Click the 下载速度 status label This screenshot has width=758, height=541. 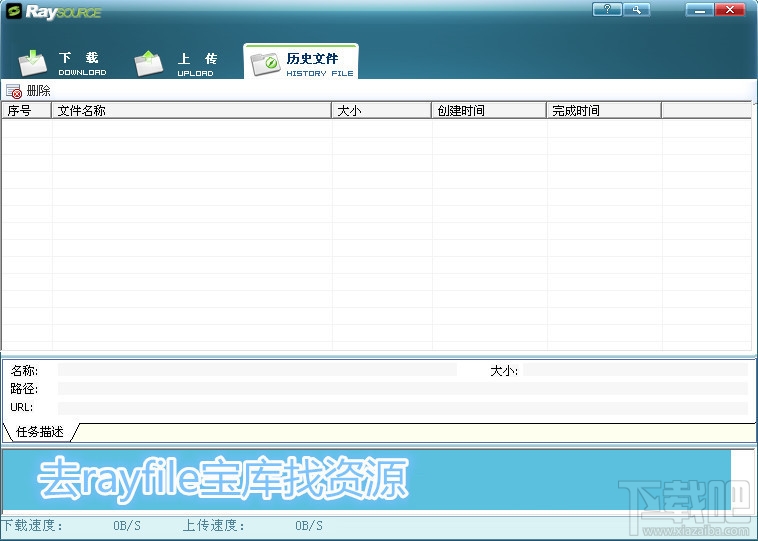point(32,525)
